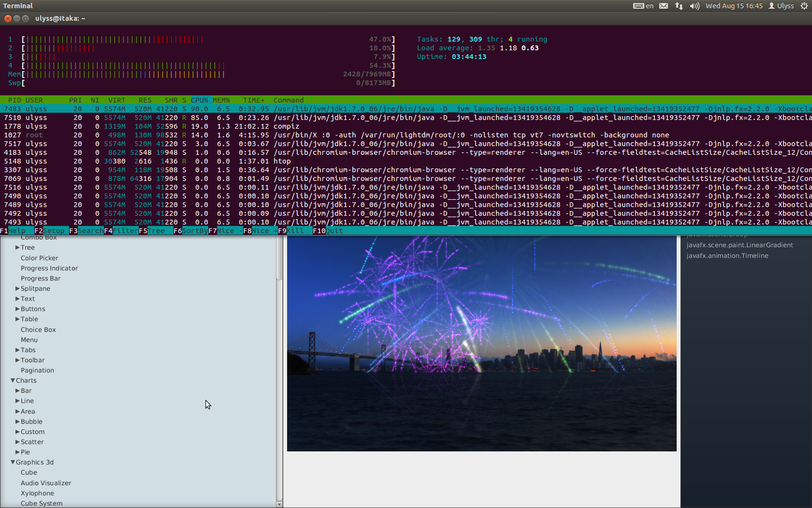Expand the Bubble chart node
The image size is (812, 508).
(x=17, y=422)
